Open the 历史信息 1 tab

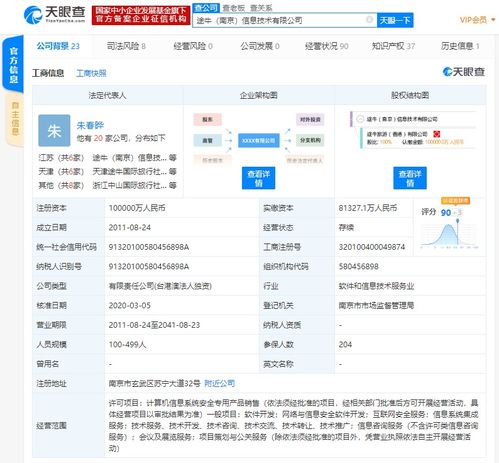460,46
